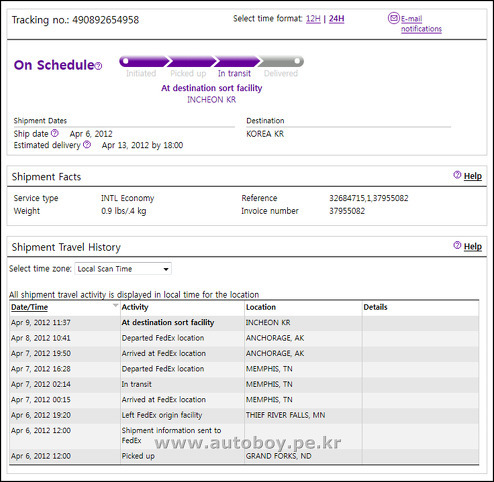This screenshot has height=482, width=494.
Task: Click the Details column header
Action: (x=375, y=307)
